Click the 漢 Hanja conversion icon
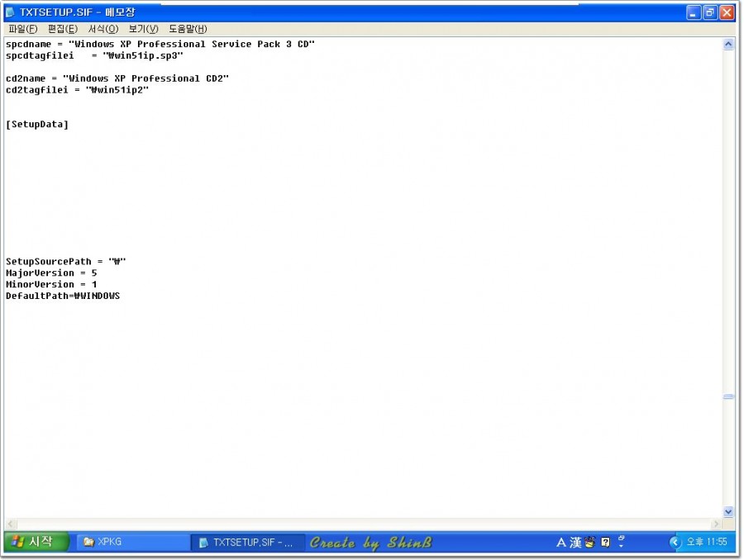744x560 pixels. point(575,542)
